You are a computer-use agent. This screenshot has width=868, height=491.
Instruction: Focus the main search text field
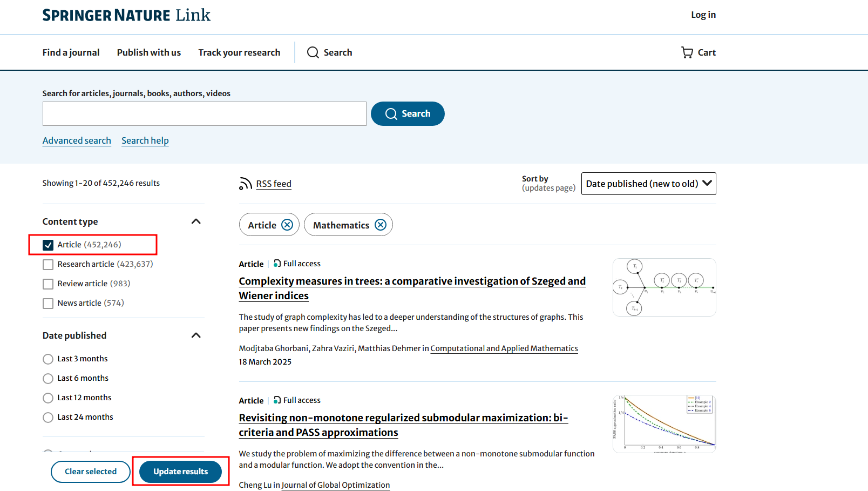click(x=204, y=114)
